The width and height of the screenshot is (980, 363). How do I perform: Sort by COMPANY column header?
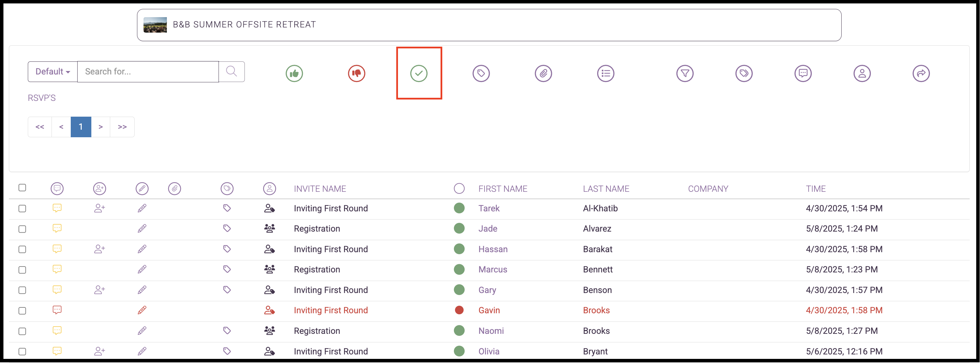coord(708,189)
